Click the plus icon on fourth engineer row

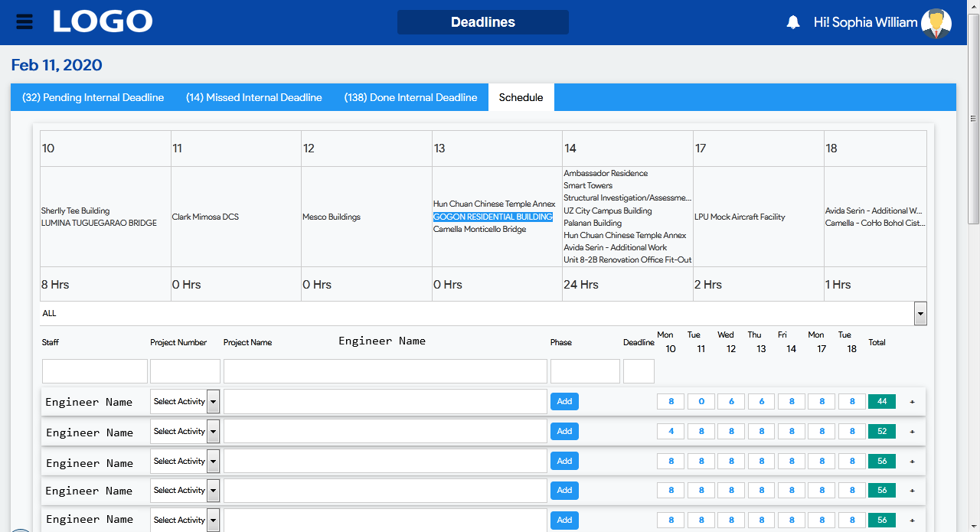tap(912, 491)
